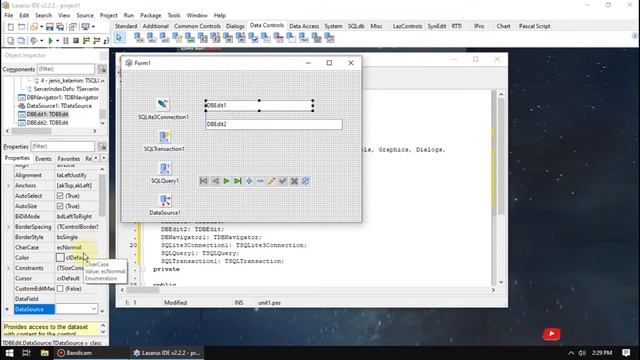
Task: Select the pointer selection tool in palette
Action: (119, 38)
